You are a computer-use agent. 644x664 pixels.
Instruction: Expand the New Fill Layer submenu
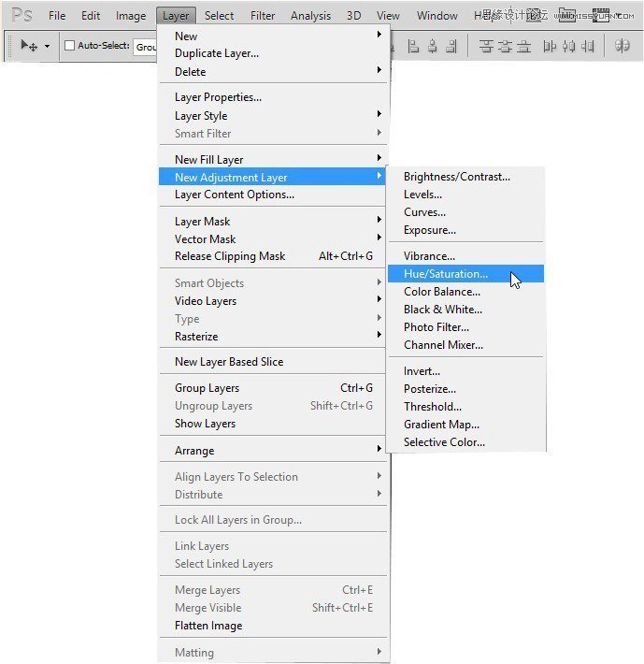coord(379,157)
